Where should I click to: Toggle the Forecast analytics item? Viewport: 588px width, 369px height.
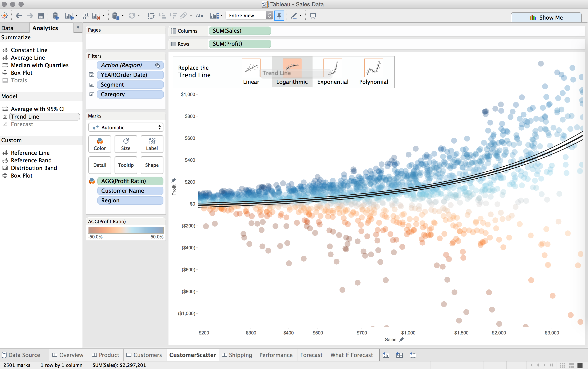click(x=23, y=124)
